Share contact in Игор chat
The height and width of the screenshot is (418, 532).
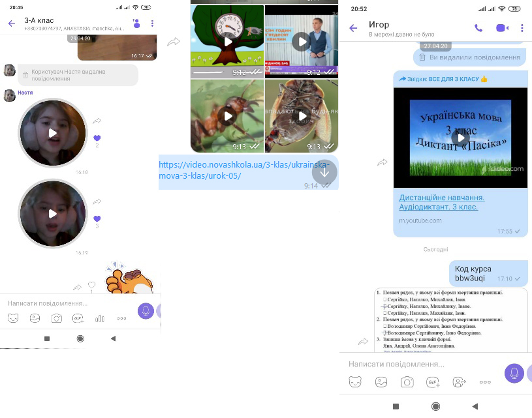[x=459, y=381]
